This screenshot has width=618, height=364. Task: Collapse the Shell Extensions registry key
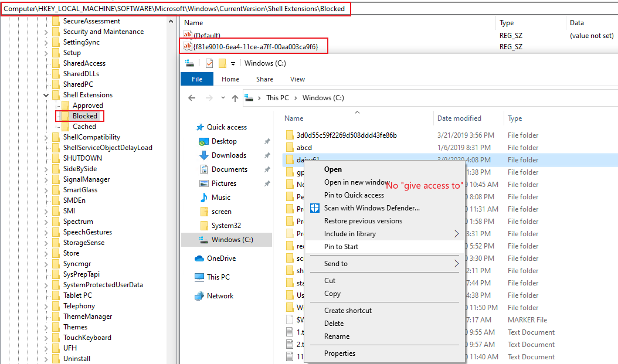click(46, 95)
